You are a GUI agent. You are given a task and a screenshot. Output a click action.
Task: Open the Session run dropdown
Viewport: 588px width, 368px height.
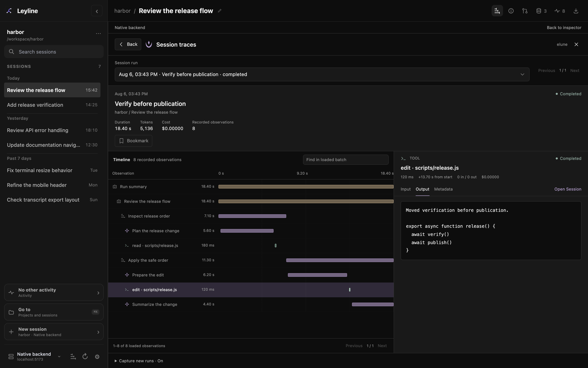tap(322, 74)
